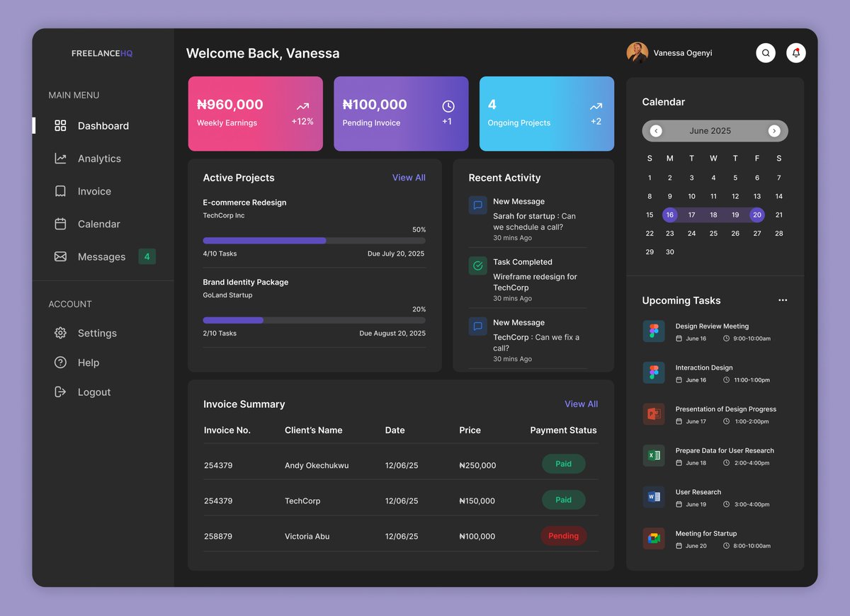850x616 pixels.
Task: Click the sidebar Calendar icon
Action: [x=60, y=224]
